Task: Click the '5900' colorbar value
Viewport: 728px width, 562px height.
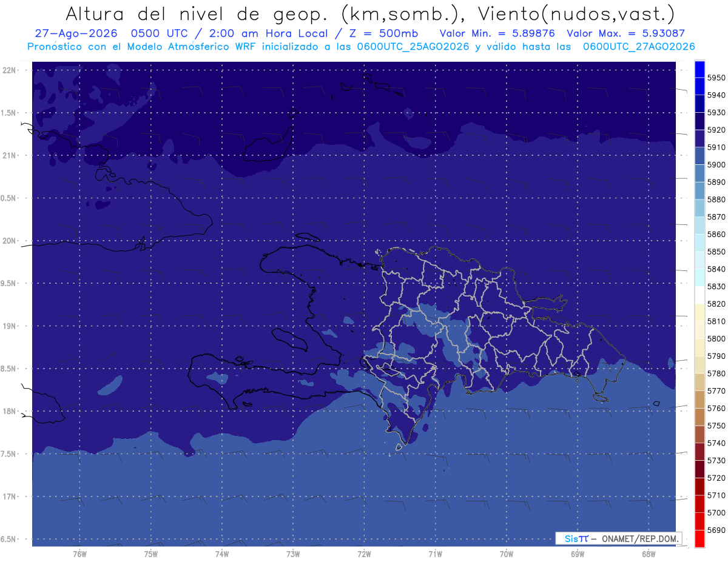Action: (x=716, y=165)
